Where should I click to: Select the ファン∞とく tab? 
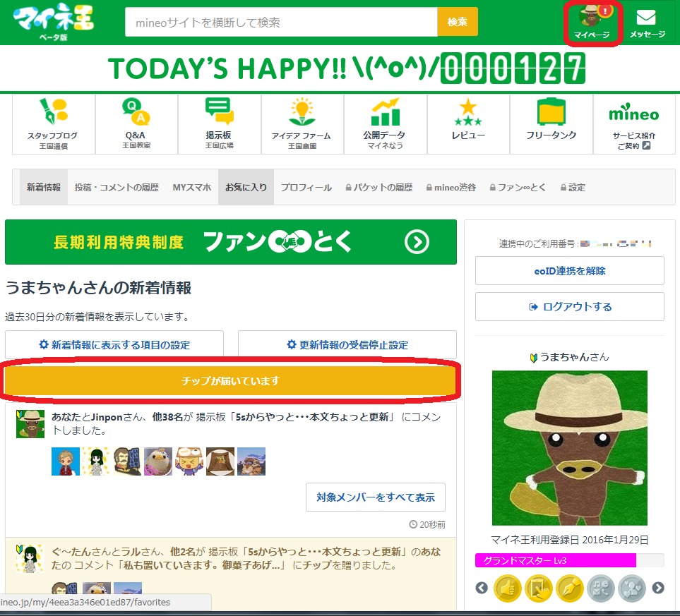[518, 187]
